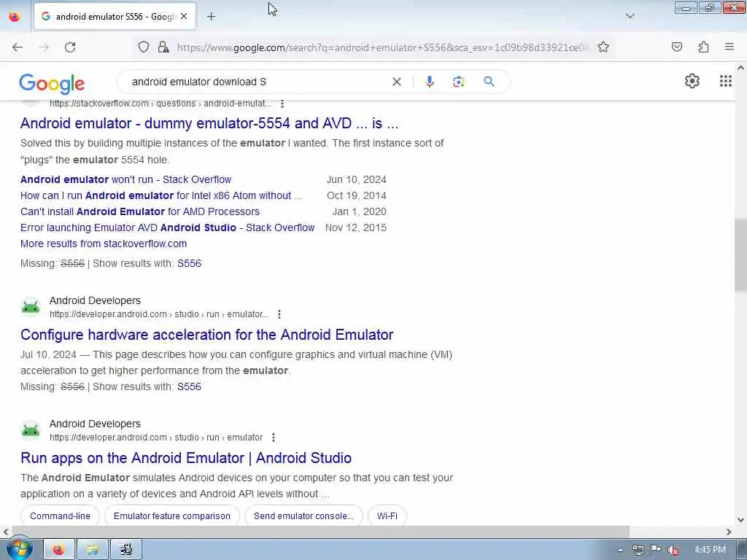Click the scroll down arrow on vertical scrollbar
Image resolution: width=747 pixels, height=560 pixels.
click(740, 519)
